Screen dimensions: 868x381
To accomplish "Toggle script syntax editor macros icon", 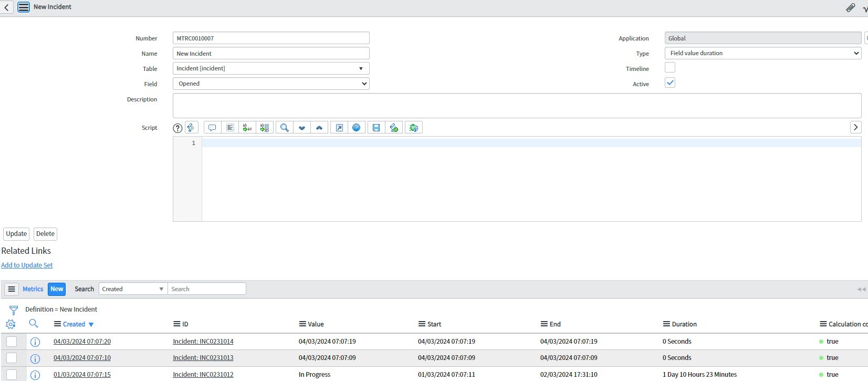I will coord(191,128).
